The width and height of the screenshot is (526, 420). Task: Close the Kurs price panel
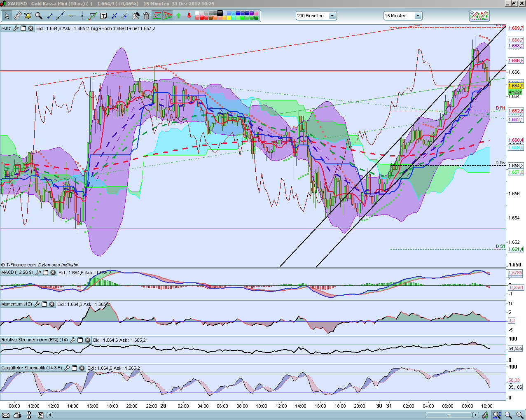coord(31,28)
